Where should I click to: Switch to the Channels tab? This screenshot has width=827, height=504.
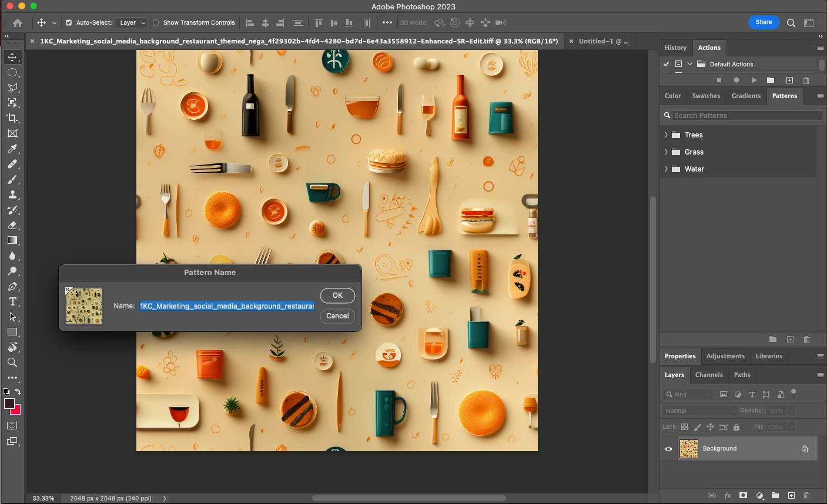point(709,375)
